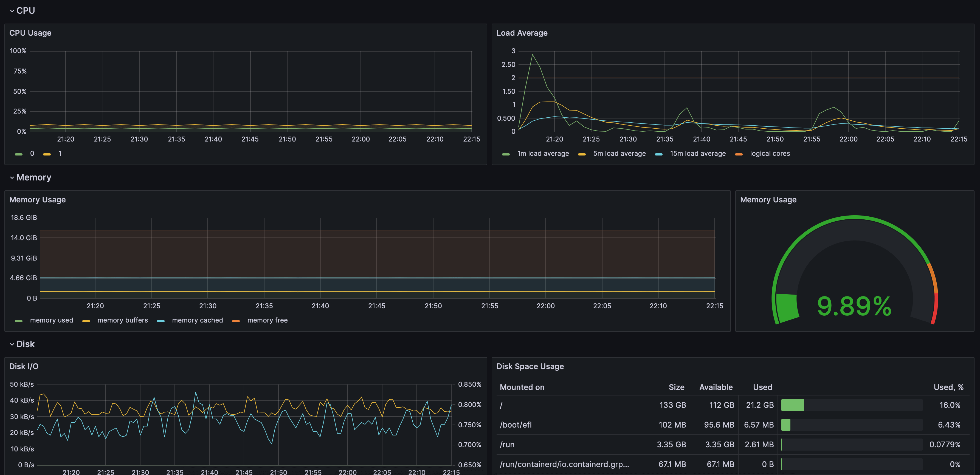
Task: Sort table by Used, % column
Action: (948, 387)
